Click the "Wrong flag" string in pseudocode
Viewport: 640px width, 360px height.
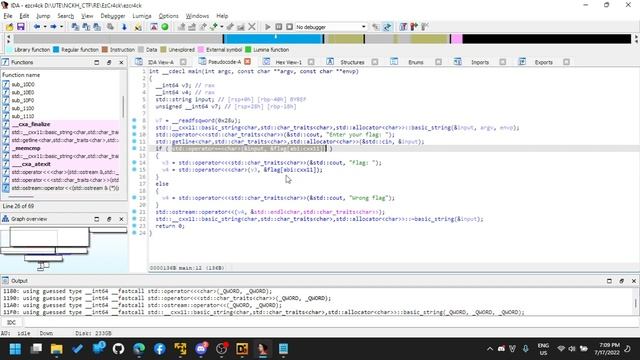368,198
